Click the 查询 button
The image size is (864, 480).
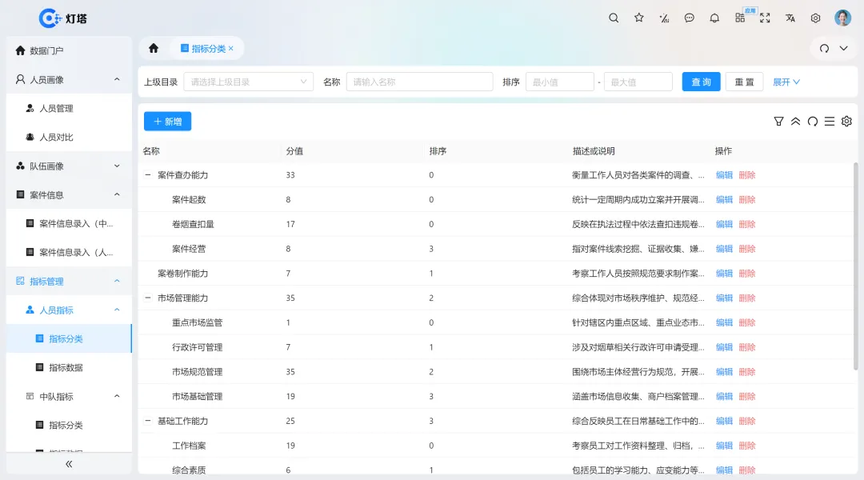pos(701,82)
